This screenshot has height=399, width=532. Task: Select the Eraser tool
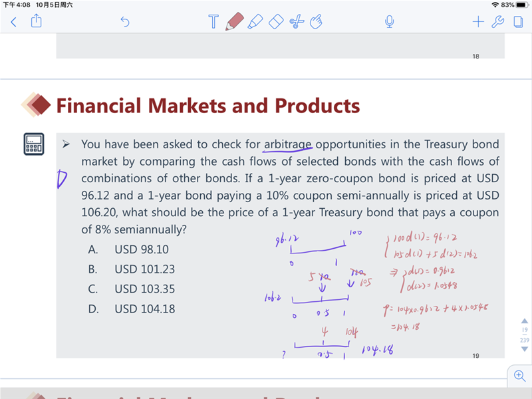click(x=276, y=21)
